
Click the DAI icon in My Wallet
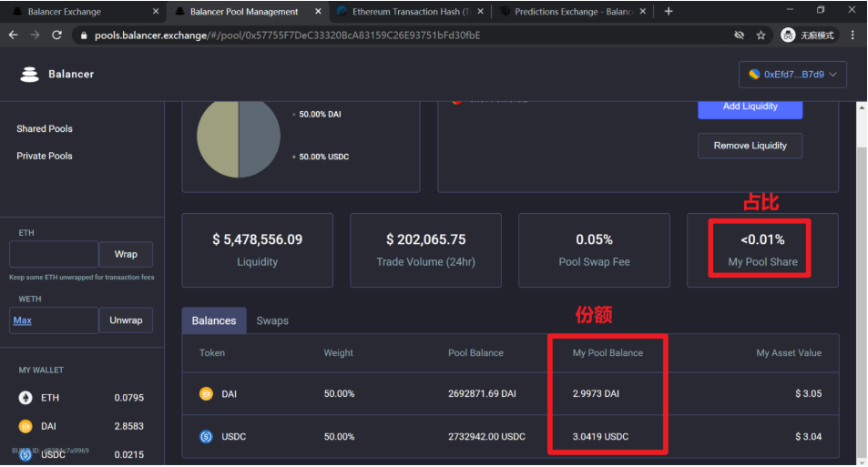tap(26, 426)
